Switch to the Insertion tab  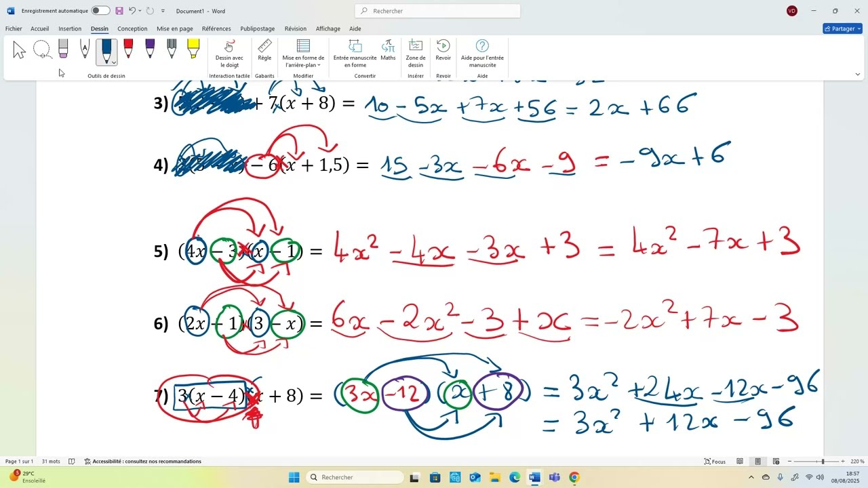(70, 28)
